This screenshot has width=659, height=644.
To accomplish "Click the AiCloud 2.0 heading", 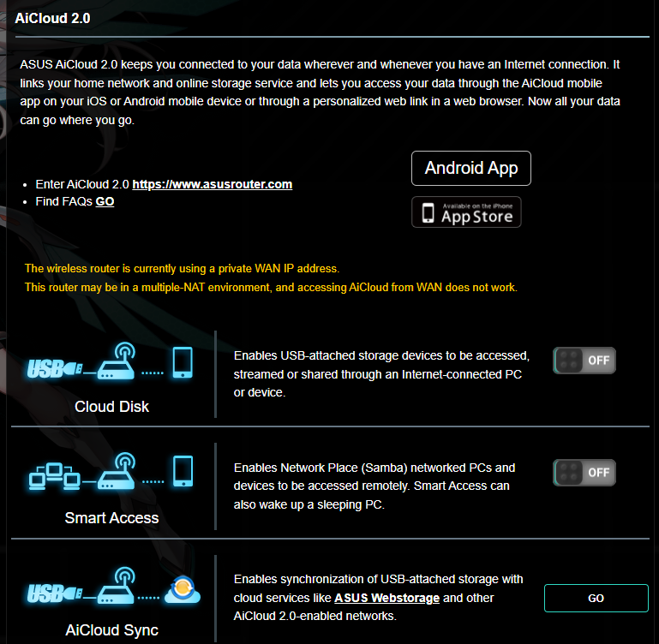I will [x=52, y=17].
